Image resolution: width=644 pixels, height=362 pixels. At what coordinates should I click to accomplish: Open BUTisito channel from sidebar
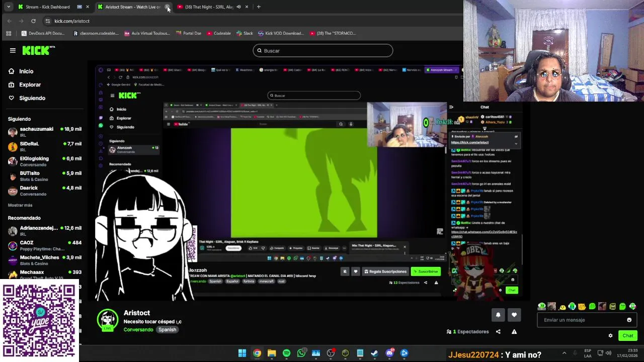click(44, 176)
